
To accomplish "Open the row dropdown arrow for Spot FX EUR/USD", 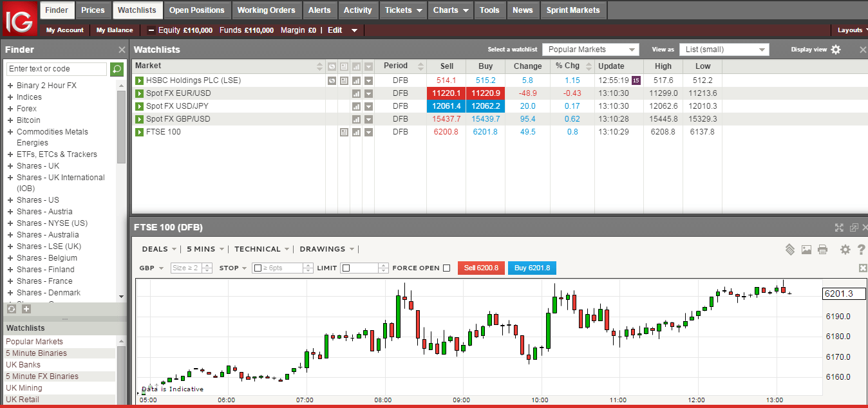I will coord(368,93).
